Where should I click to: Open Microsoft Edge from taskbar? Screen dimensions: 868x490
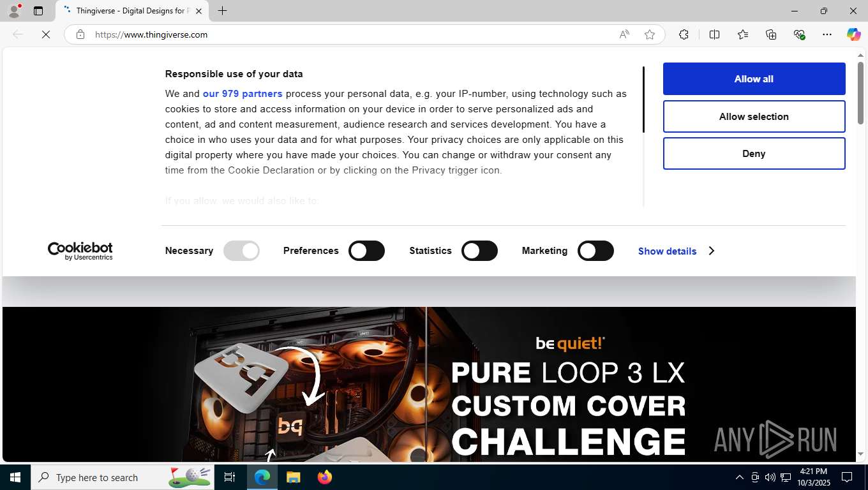[262, 477]
